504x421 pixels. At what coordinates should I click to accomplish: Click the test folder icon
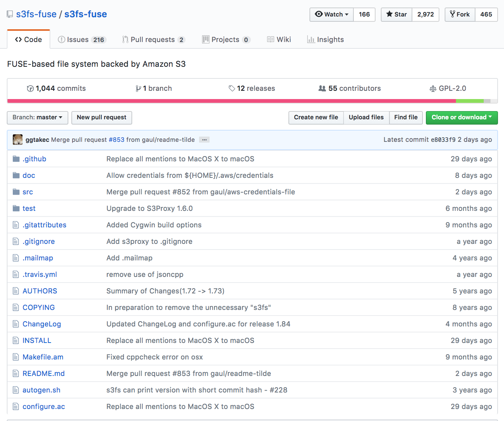tap(16, 208)
